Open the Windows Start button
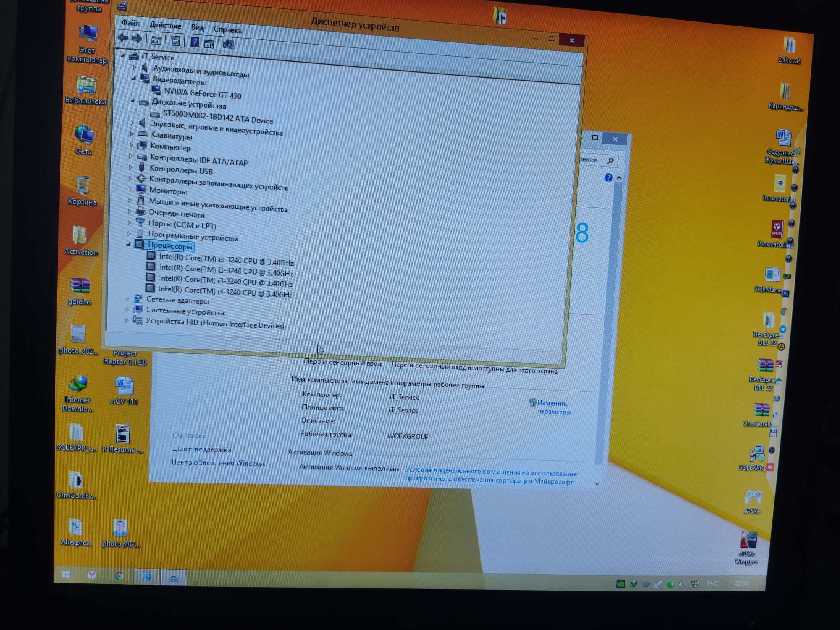Viewport: 840px width, 630px height. coord(66,575)
